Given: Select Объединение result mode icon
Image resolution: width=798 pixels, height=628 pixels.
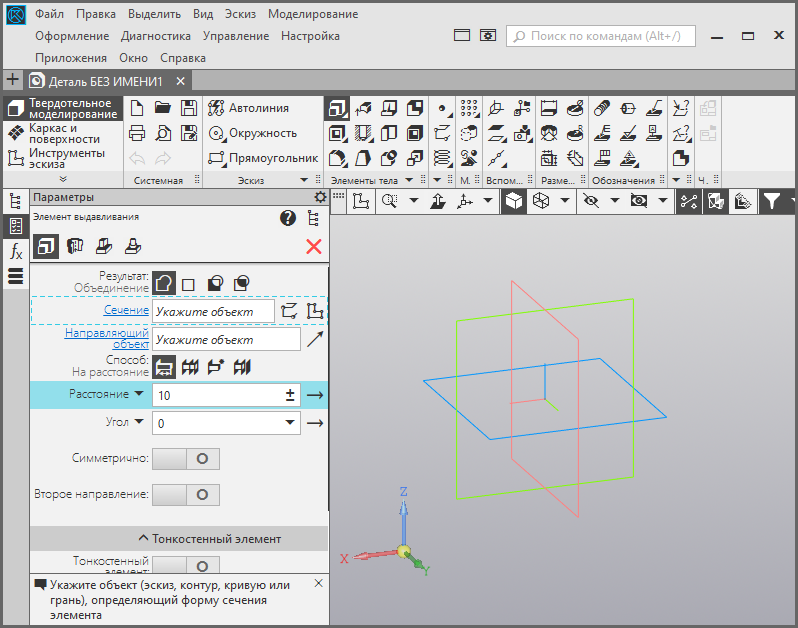Looking at the screenshot, I should (164, 283).
